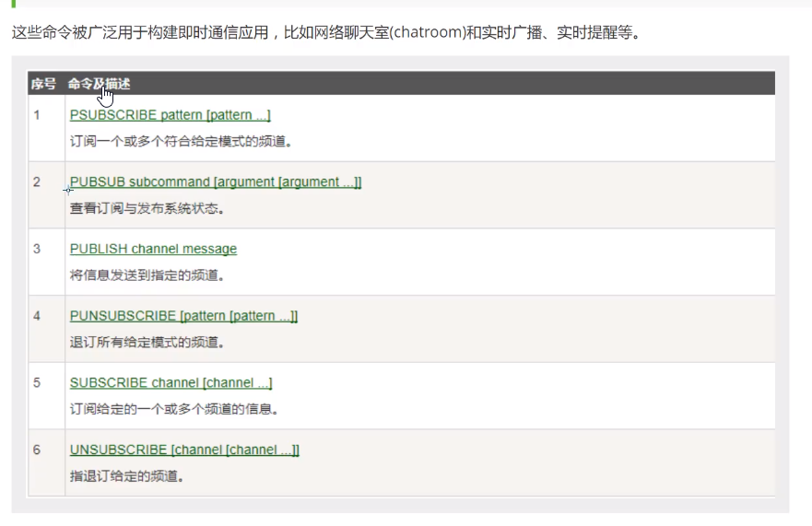Click the 命令及描述 column header

pos(99,84)
